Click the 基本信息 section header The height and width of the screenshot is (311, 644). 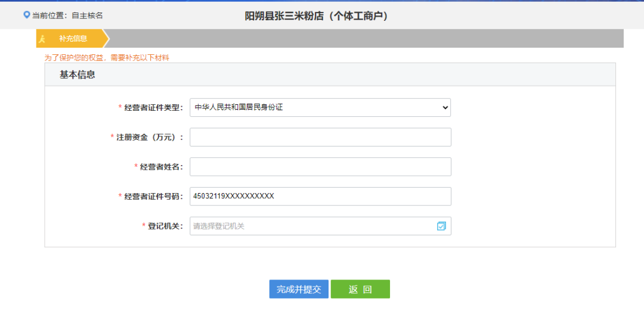click(x=78, y=75)
